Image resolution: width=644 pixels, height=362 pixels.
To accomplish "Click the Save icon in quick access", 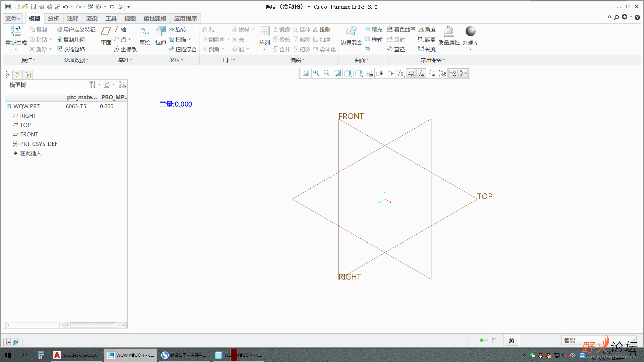I will click(x=33, y=7).
